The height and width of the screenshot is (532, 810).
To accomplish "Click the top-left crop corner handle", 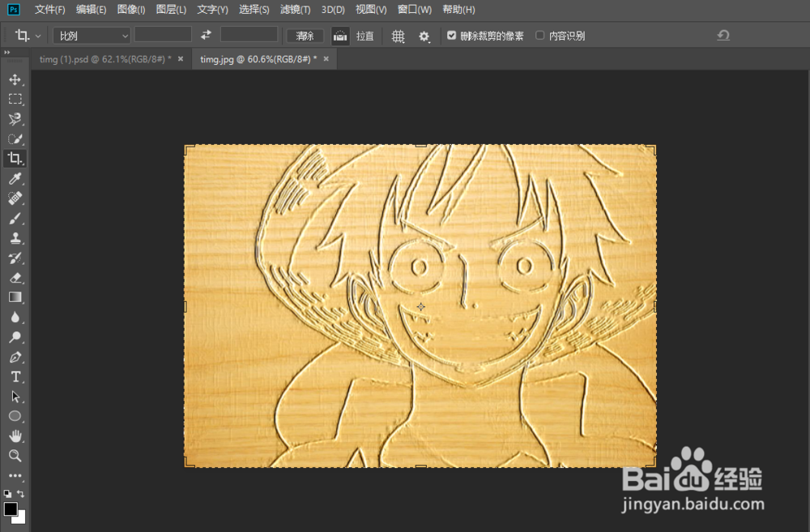I will [189, 149].
